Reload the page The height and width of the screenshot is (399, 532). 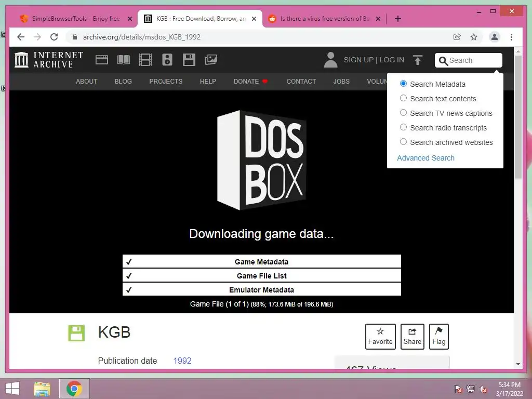click(x=54, y=37)
